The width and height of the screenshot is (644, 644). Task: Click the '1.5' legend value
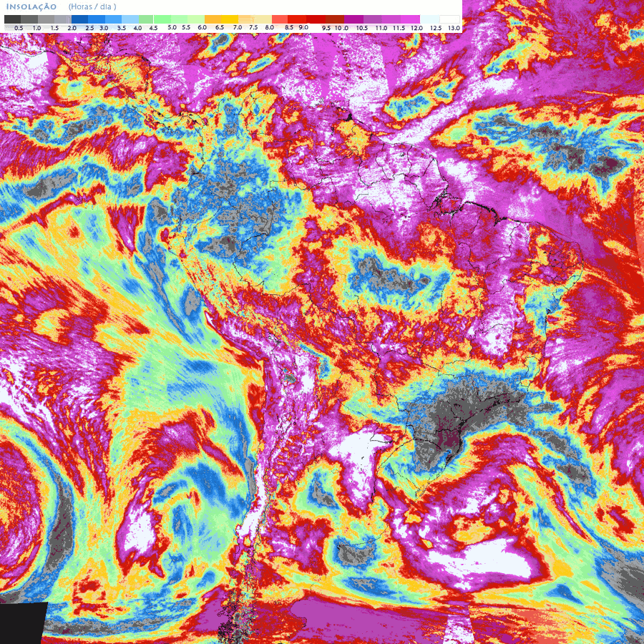(x=54, y=29)
